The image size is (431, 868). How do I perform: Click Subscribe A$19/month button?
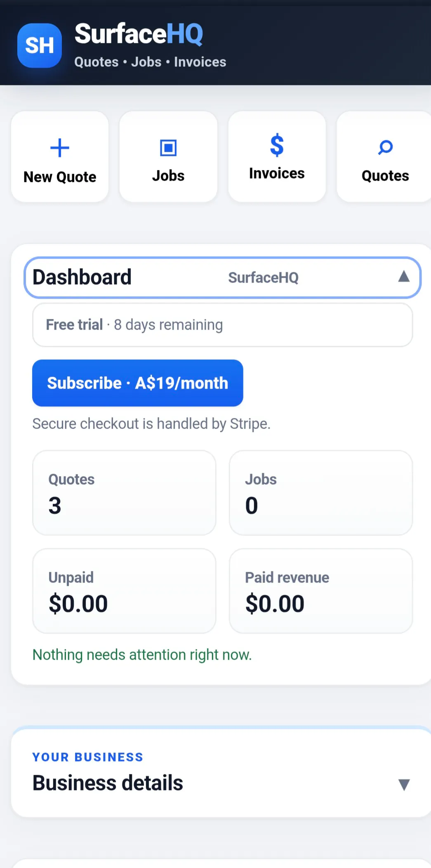coord(138,383)
